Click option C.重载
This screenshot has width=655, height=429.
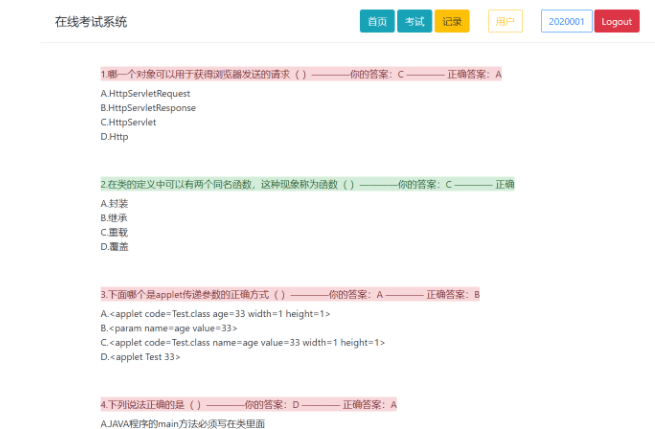(x=114, y=232)
